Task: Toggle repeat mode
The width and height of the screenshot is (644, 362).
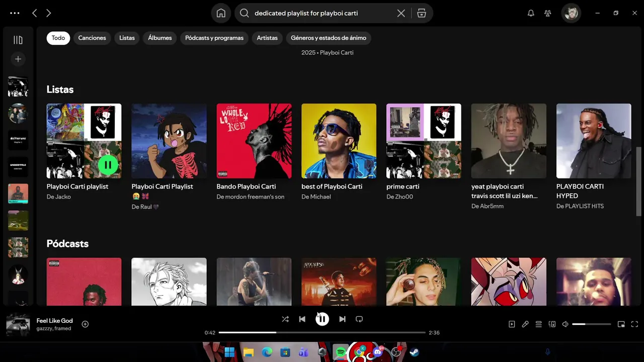Action: coord(359,319)
